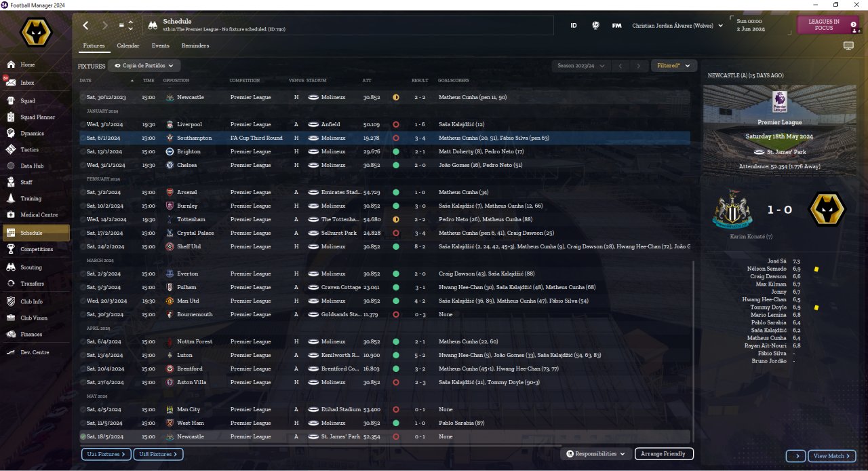Click the View Match button
The width and height of the screenshot is (868, 471).
point(831,456)
